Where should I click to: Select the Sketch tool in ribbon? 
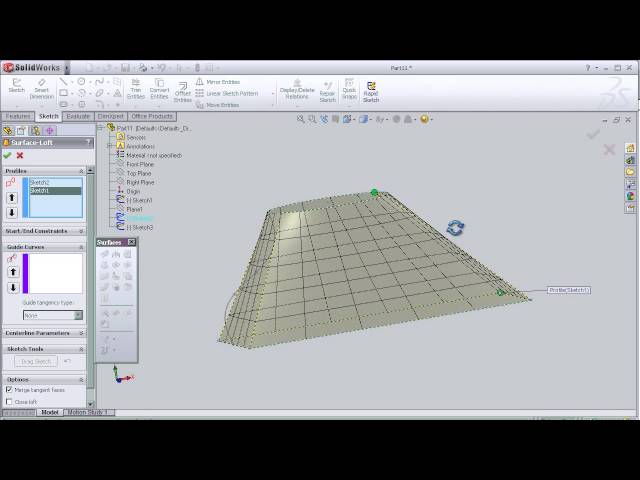pyautogui.click(x=16, y=85)
